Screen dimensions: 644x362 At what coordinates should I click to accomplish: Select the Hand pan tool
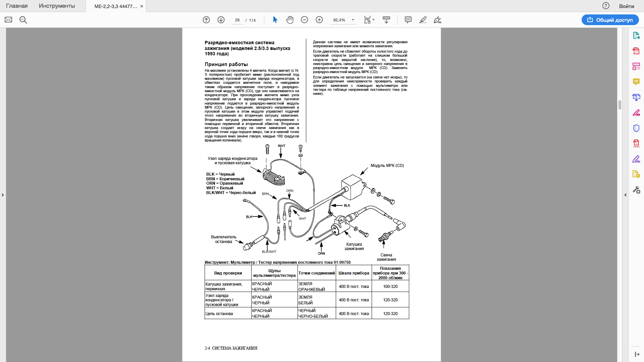click(x=290, y=20)
